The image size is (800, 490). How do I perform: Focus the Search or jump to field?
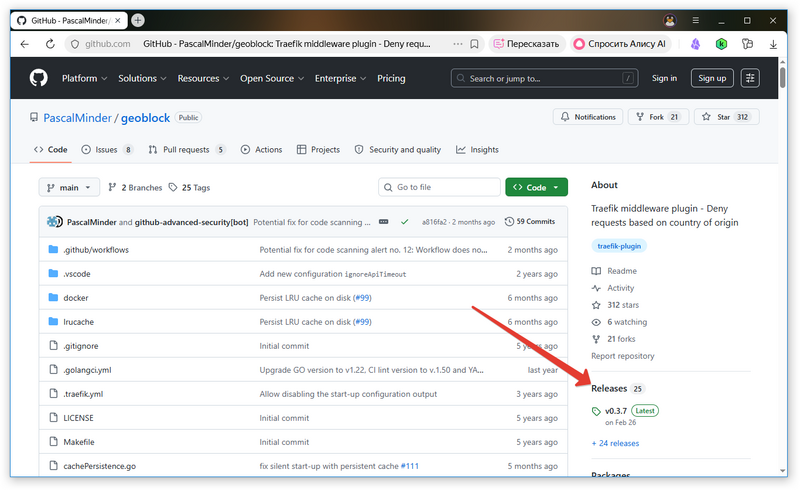click(x=544, y=78)
